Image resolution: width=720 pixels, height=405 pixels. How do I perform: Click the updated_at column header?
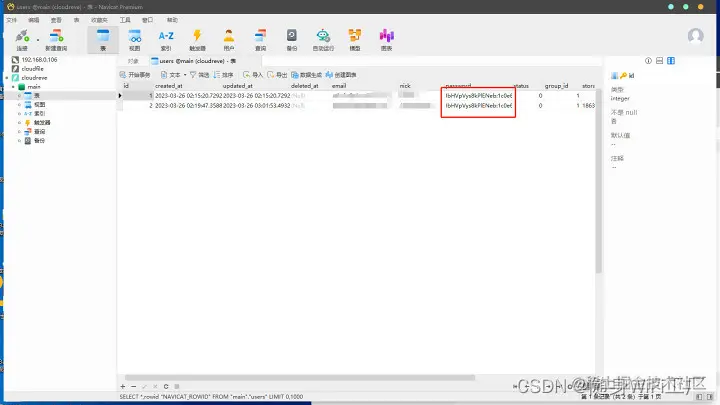coord(237,86)
